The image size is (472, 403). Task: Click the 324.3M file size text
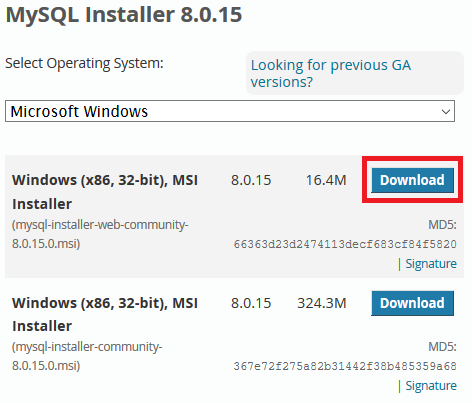coord(322,303)
